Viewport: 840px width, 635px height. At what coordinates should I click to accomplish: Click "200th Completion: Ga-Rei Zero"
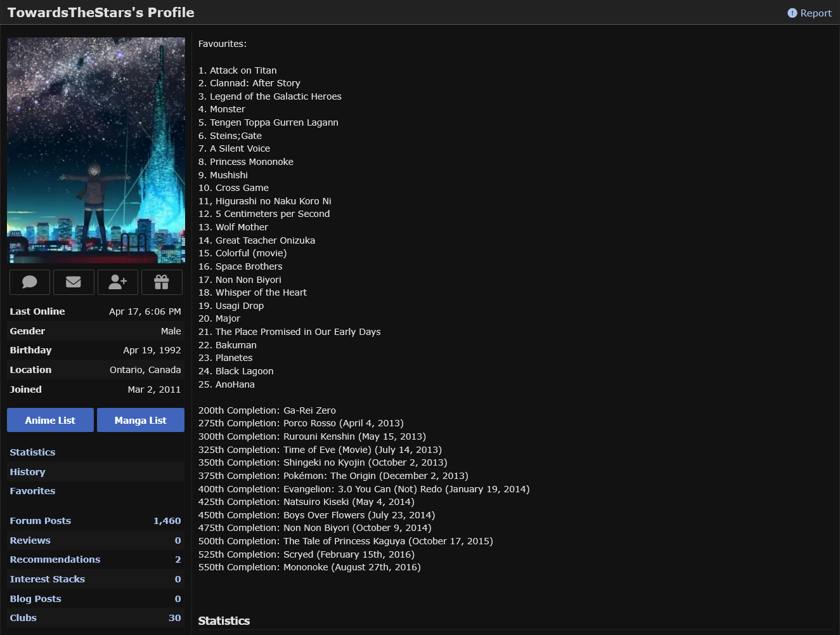(267, 410)
